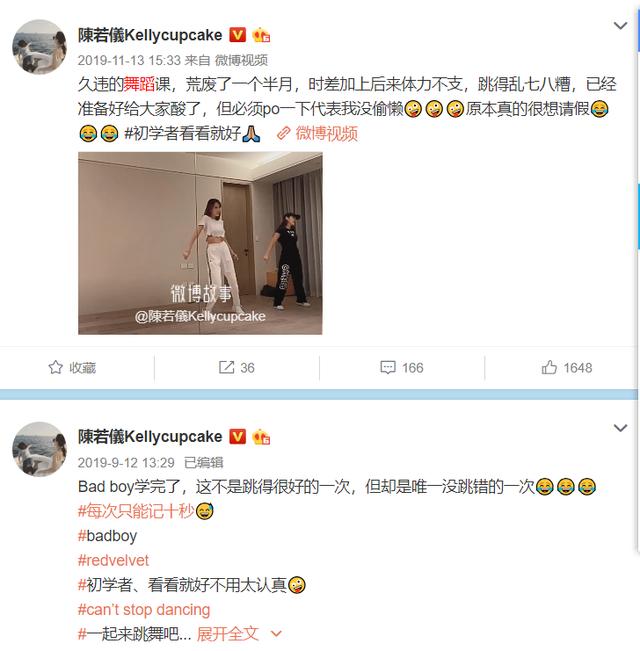Click the favorite star icon on first post

click(56, 367)
